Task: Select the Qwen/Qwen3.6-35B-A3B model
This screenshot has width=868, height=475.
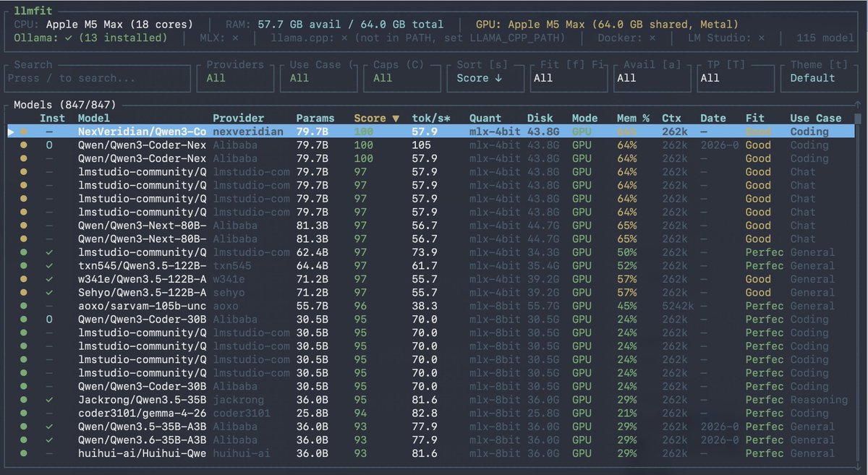Action: (142, 440)
